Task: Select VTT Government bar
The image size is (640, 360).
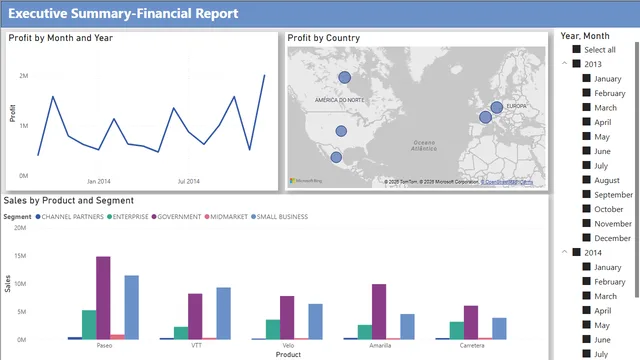Action: 195,316
